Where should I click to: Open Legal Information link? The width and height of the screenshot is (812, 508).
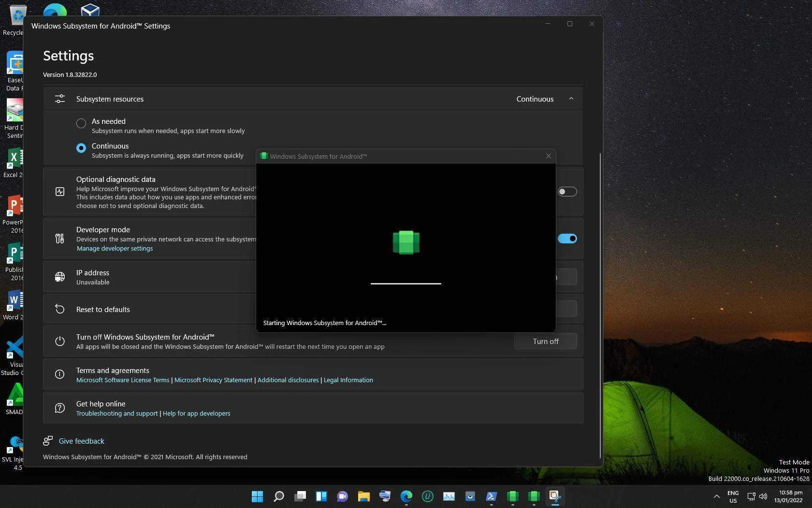click(x=348, y=380)
